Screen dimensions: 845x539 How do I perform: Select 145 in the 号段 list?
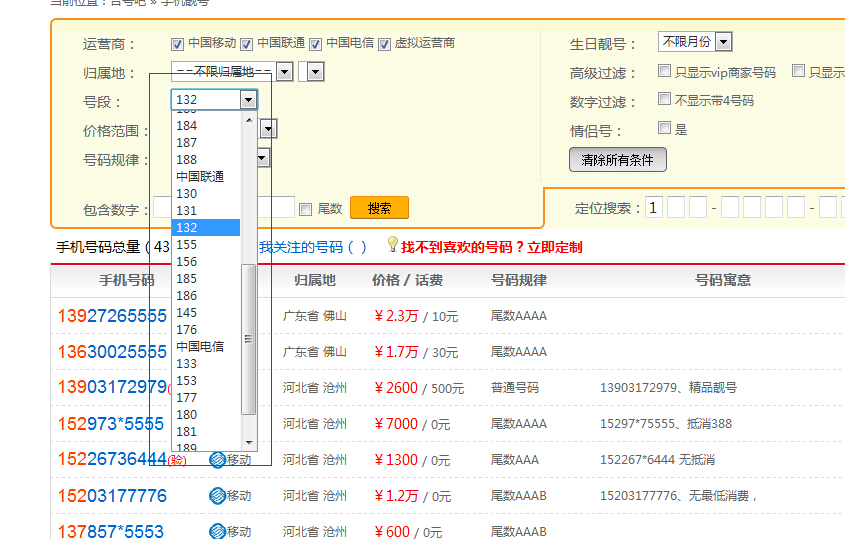tap(206, 313)
